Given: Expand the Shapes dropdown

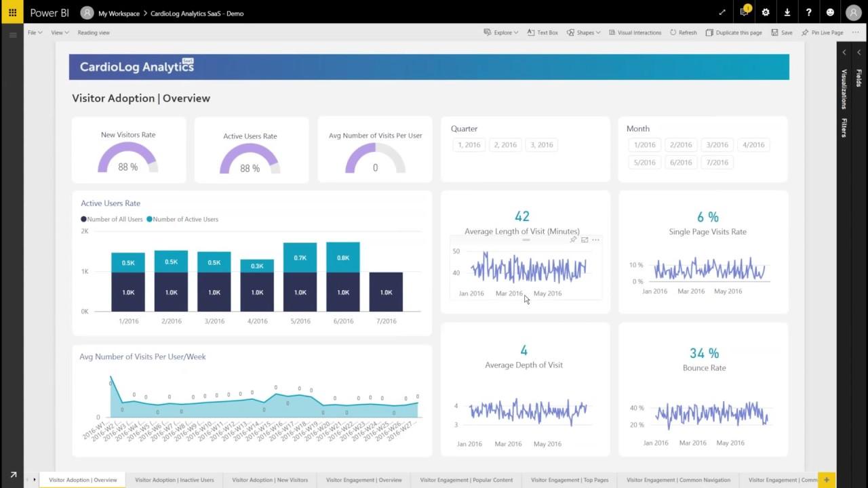Looking at the screenshot, I should click(x=584, y=32).
